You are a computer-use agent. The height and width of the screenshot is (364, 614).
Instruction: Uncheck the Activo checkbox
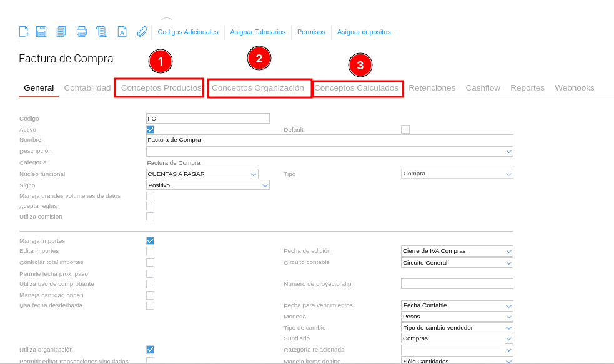[150, 130]
